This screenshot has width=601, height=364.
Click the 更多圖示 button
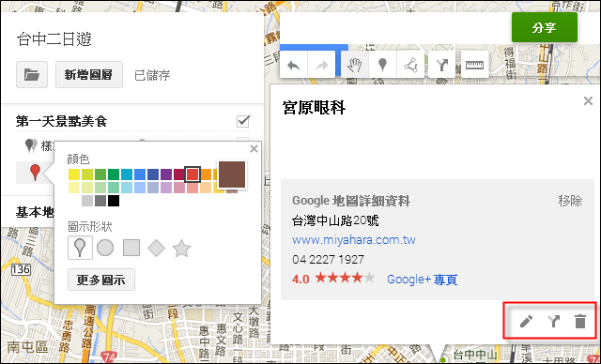101,280
